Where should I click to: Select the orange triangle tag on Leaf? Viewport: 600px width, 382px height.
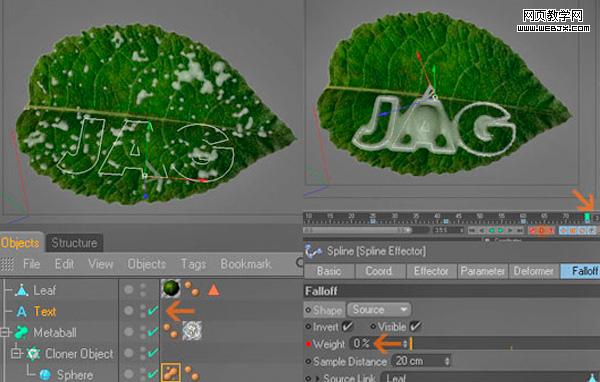pyautogui.click(x=214, y=290)
